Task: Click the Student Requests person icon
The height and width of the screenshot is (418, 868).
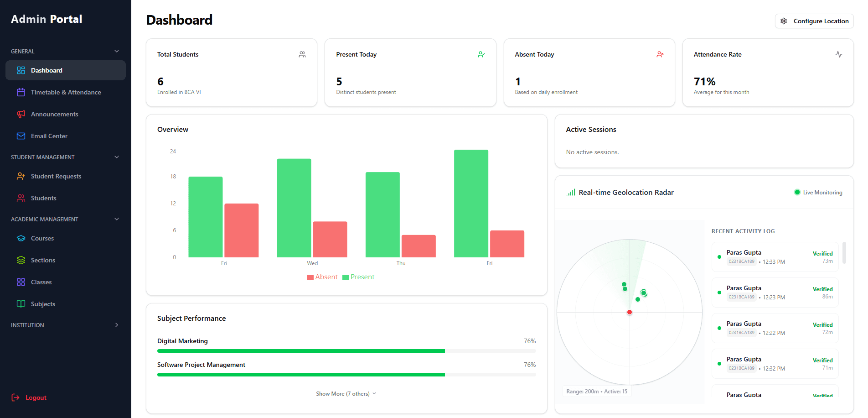Action: [21, 176]
